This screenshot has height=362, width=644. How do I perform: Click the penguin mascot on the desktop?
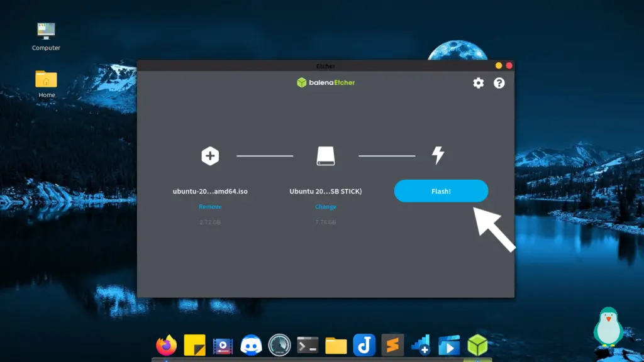pos(608,327)
